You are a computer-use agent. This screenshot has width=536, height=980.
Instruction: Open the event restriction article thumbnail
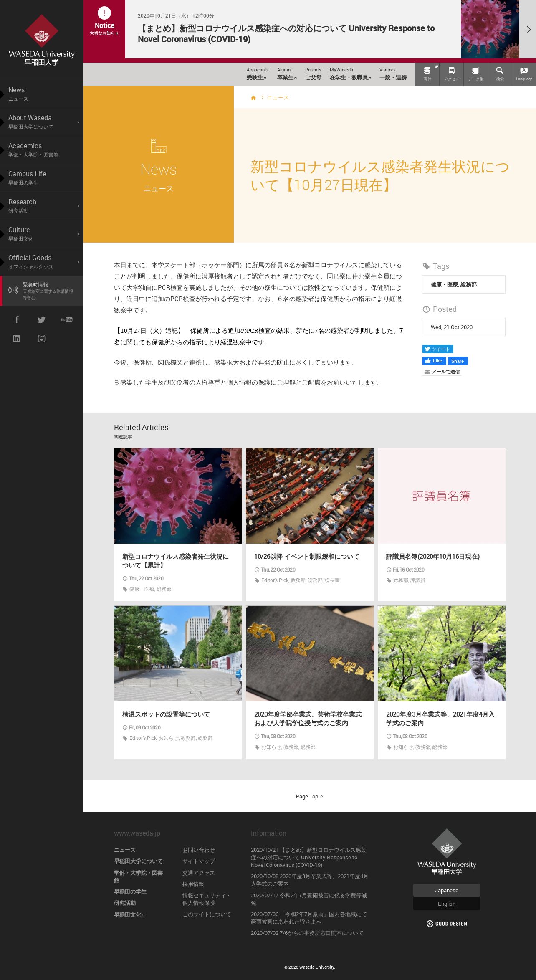click(x=309, y=496)
